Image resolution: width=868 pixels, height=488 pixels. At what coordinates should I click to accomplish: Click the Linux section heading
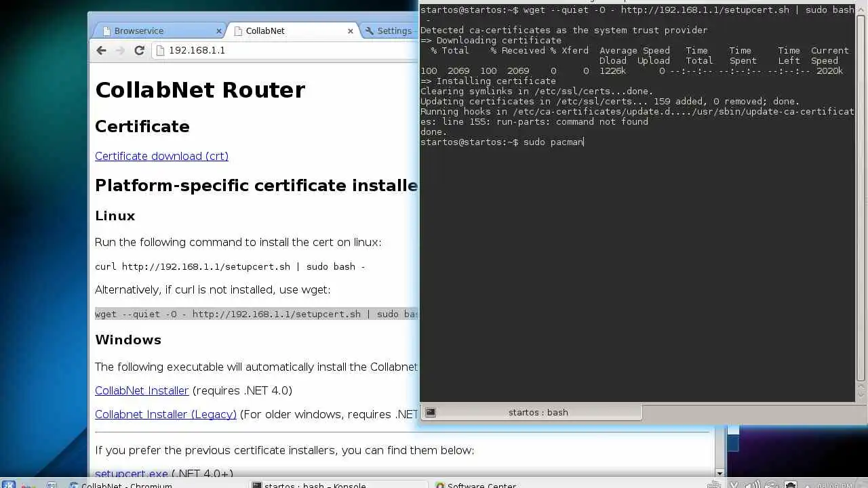(115, 216)
